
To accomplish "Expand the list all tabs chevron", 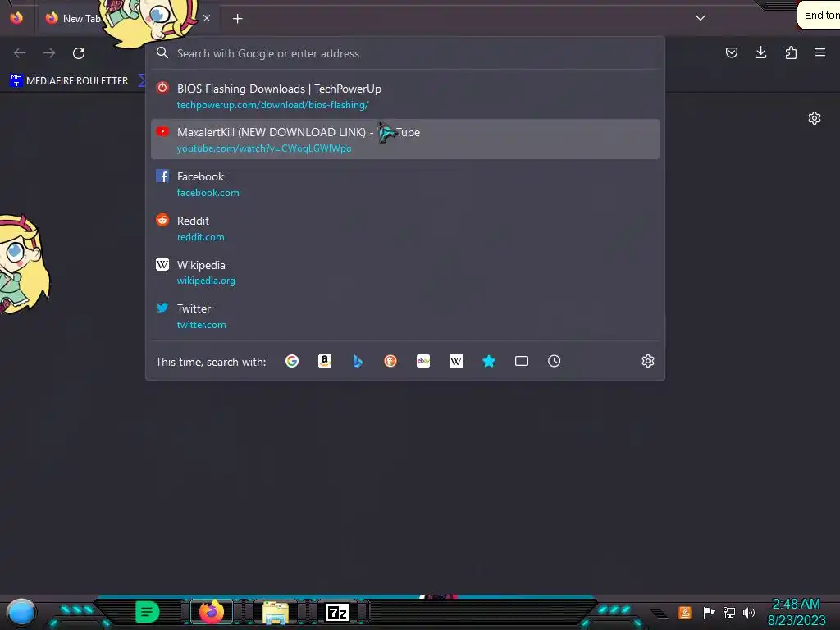I will (x=701, y=18).
